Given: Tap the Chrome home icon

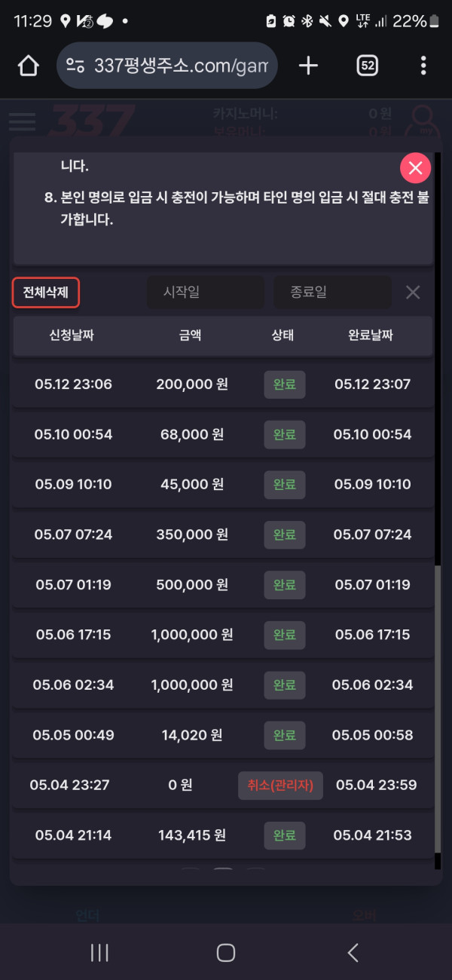Looking at the screenshot, I should (x=28, y=66).
